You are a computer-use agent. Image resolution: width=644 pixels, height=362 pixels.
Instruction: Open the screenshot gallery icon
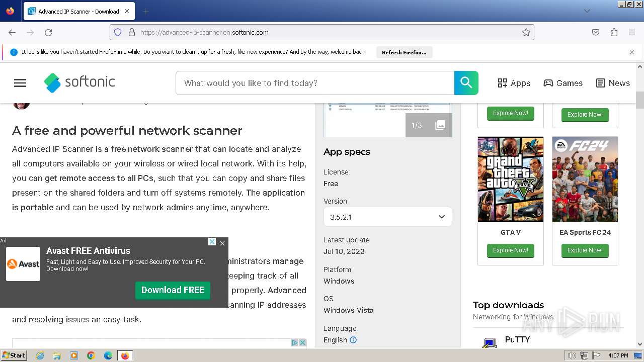440,125
